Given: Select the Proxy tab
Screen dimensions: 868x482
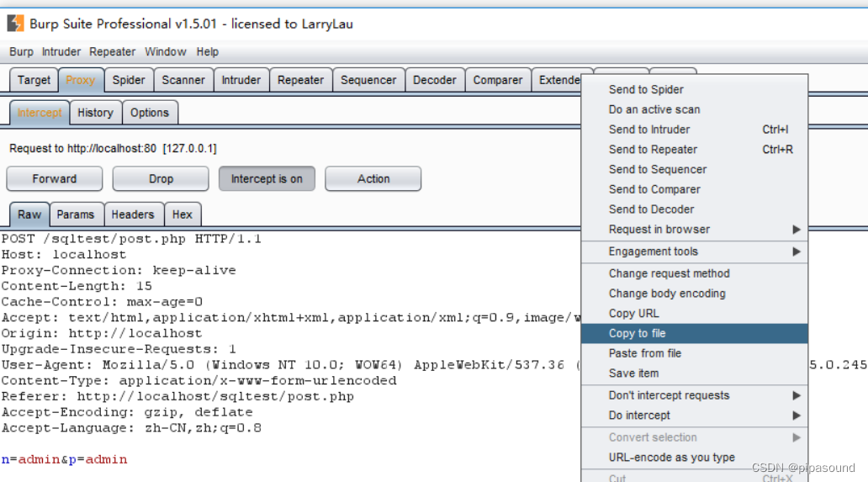Looking at the screenshot, I should [x=81, y=80].
